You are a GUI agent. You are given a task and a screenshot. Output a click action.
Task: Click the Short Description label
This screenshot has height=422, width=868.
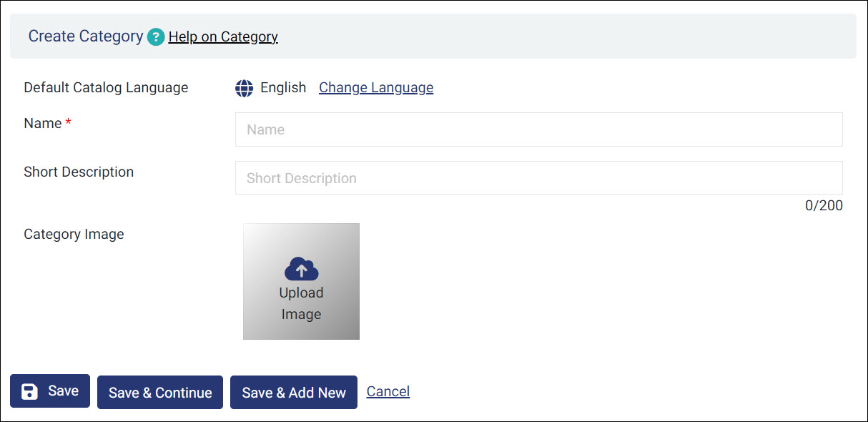(79, 172)
